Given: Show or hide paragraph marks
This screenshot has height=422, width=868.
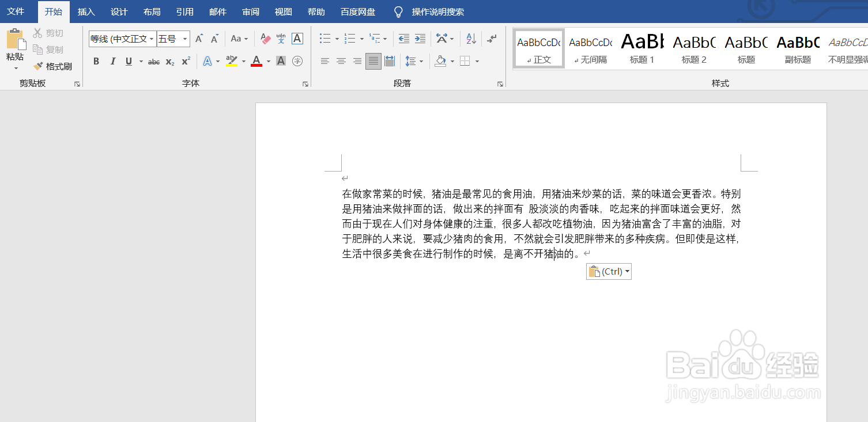Looking at the screenshot, I should (x=492, y=39).
